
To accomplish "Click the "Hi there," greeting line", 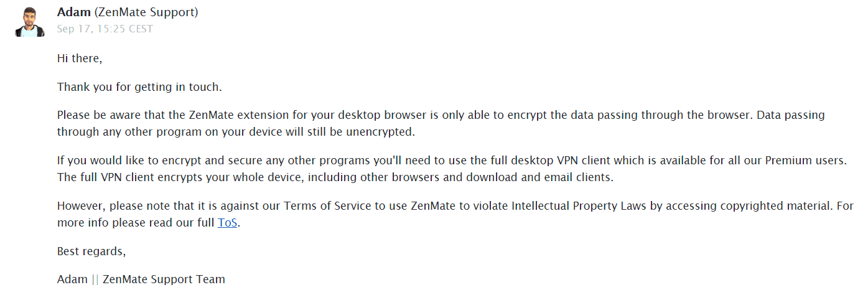I will (80, 59).
